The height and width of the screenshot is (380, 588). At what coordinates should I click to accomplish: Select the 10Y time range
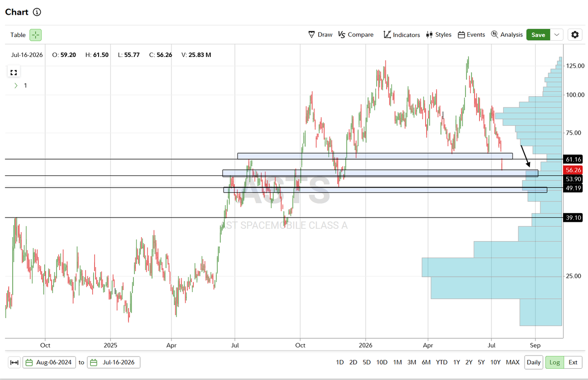point(495,362)
